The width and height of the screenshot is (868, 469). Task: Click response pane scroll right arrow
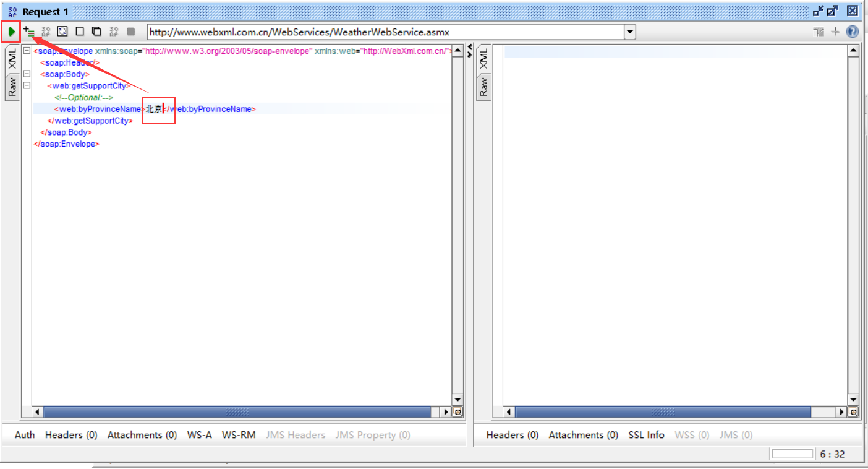(x=842, y=411)
